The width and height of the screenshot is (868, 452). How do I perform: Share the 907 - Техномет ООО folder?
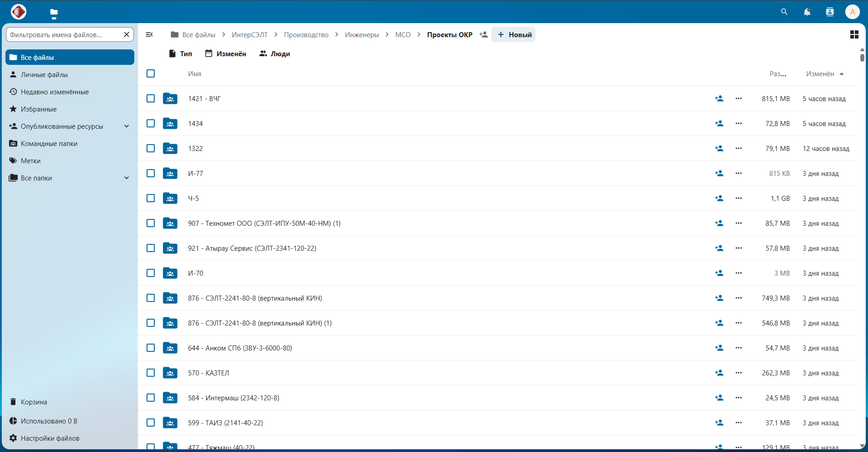pyautogui.click(x=719, y=223)
